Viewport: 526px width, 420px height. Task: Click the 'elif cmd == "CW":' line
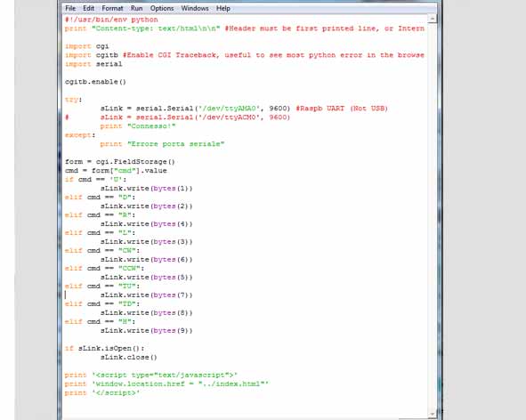102,251
